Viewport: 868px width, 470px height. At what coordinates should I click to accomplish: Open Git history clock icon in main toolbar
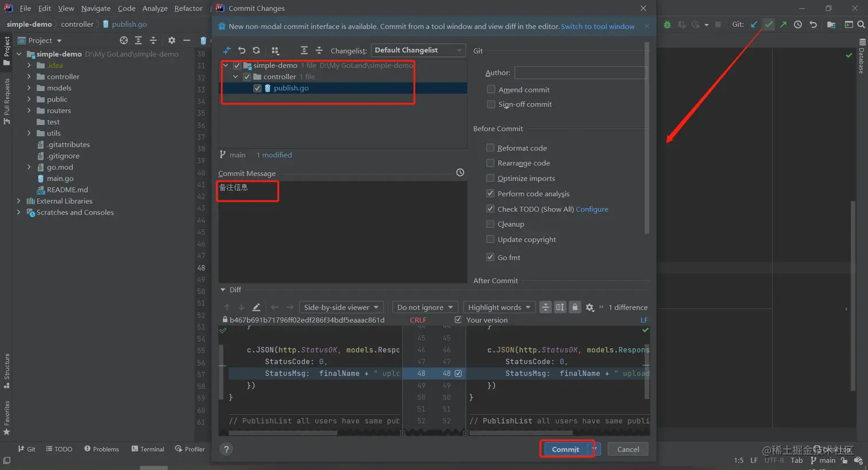tap(798, 25)
